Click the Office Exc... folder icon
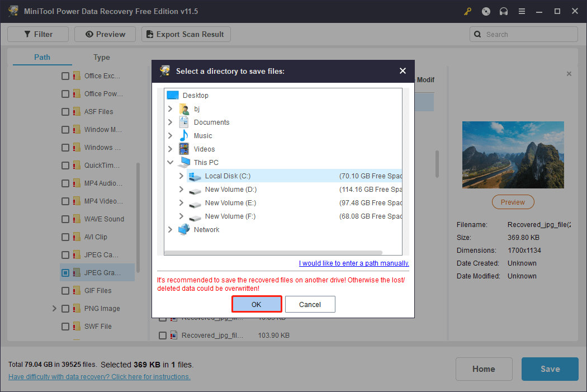This screenshot has height=392, width=587. [77, 75]
